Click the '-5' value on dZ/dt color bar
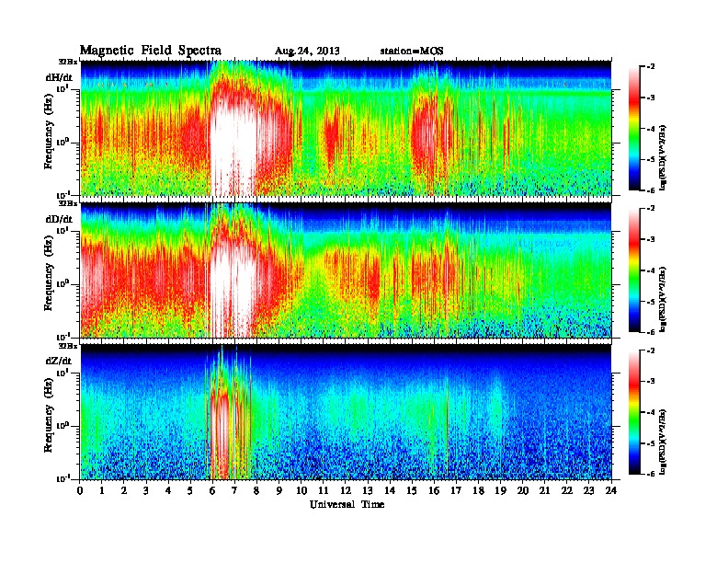728x563 pixels. pyautogui.click(x=651, y=443)
